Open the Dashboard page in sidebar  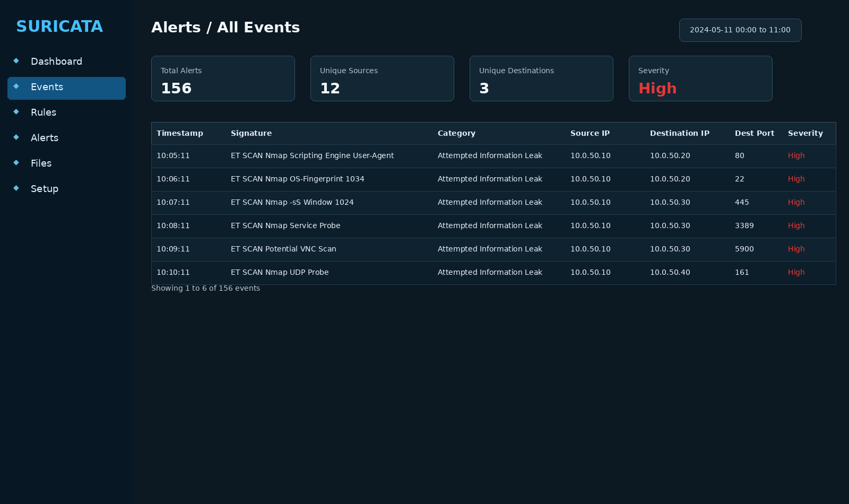click(x=56, y=62)
